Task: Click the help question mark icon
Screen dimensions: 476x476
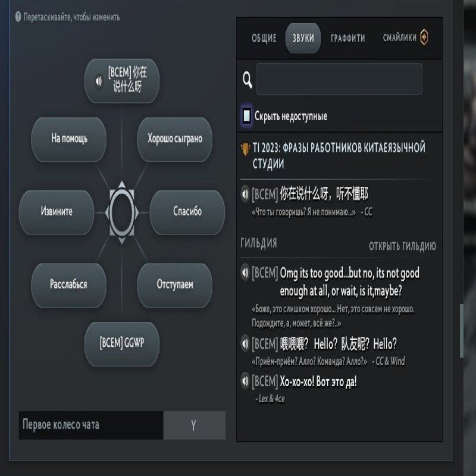Action: point(18,17)
